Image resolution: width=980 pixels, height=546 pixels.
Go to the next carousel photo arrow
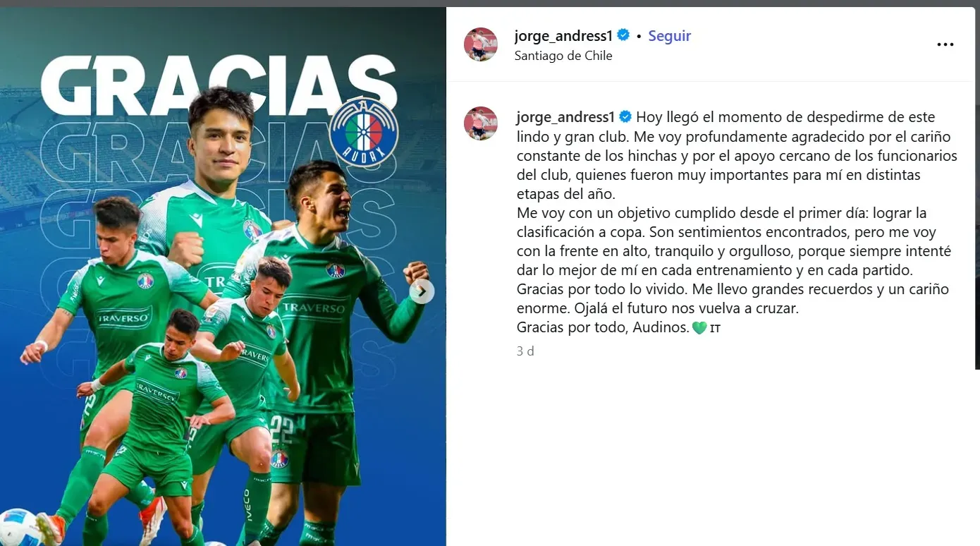422,291
